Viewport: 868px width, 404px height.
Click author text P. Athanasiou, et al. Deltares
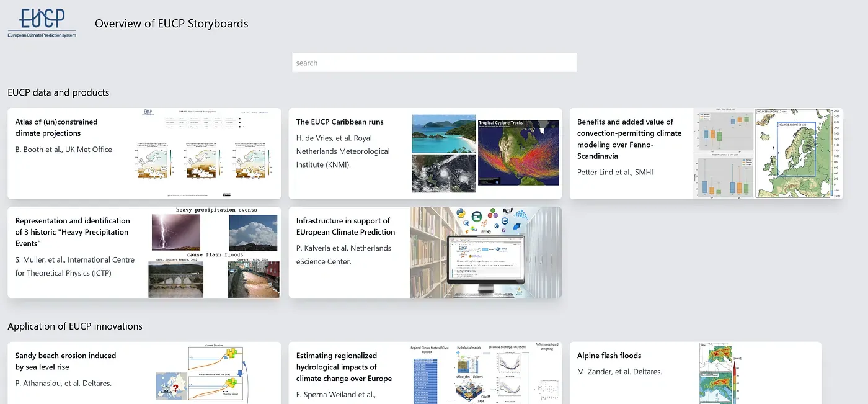(63, 383)
